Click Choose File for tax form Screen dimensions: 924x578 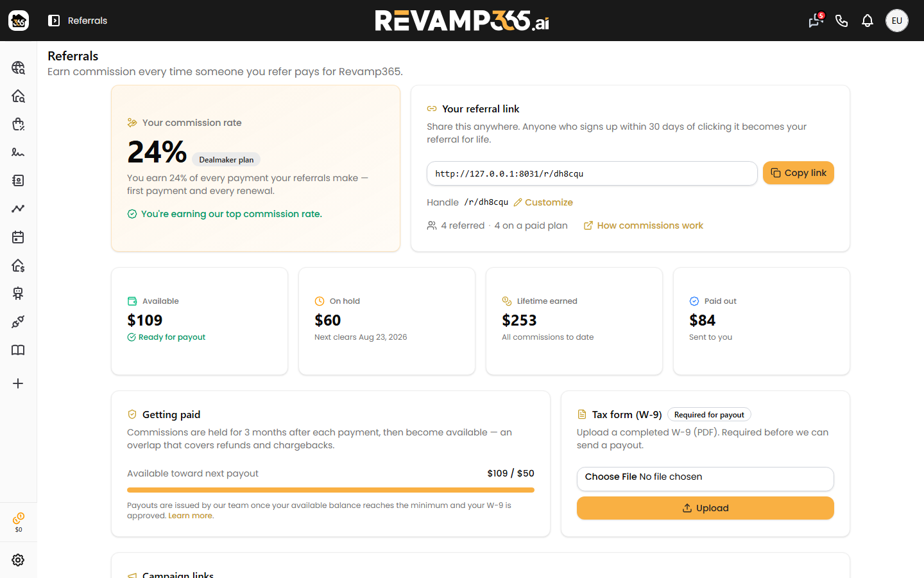click(610, 477)
